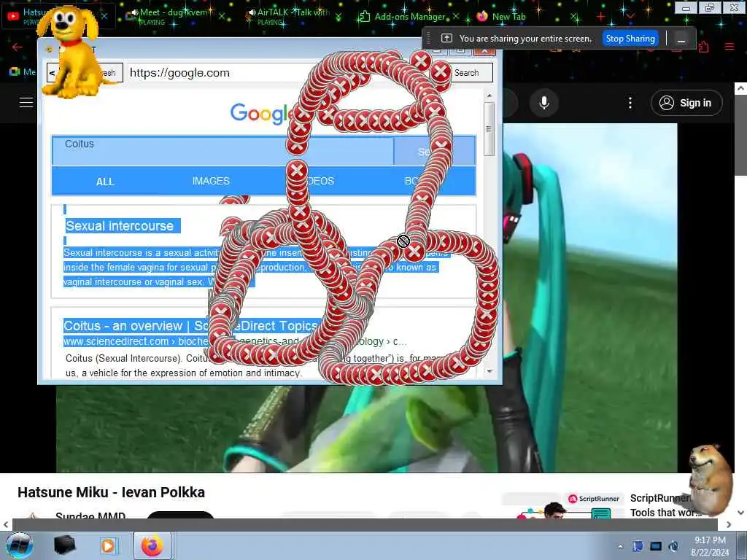
Task: Select the ALL results tab
Action: (105, 182)
